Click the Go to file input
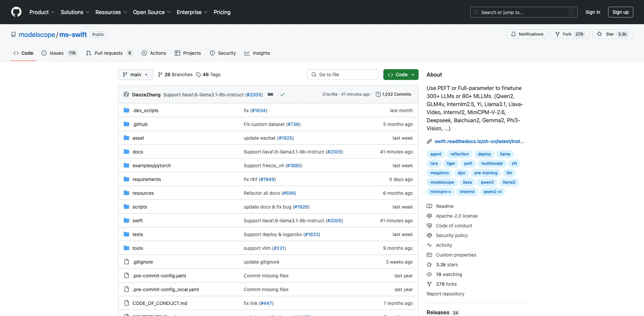644x316 pixels. [x=342, y=75]
